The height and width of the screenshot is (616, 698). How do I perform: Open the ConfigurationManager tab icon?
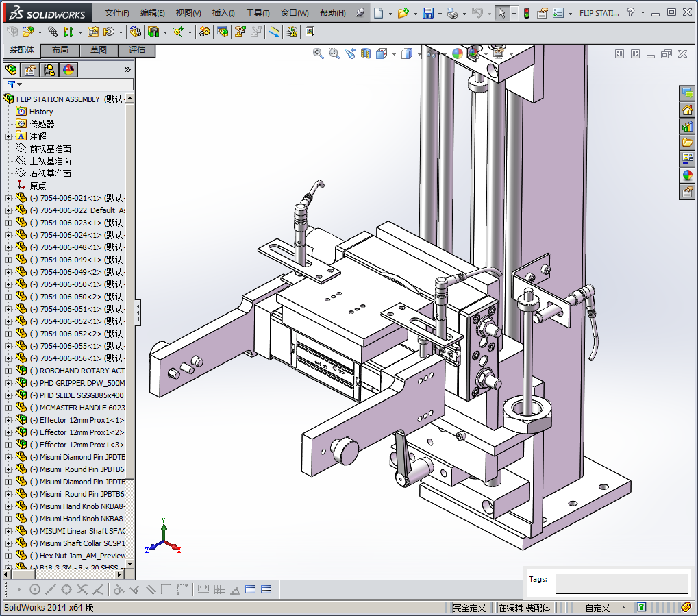(x=49, y=69)
